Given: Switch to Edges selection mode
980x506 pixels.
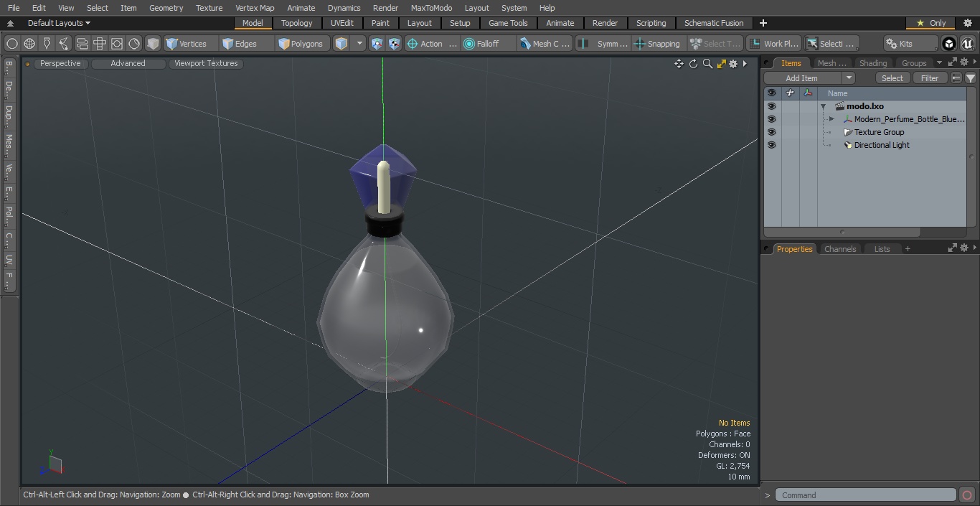Looking at the screenshot, I should click(246, 44).
